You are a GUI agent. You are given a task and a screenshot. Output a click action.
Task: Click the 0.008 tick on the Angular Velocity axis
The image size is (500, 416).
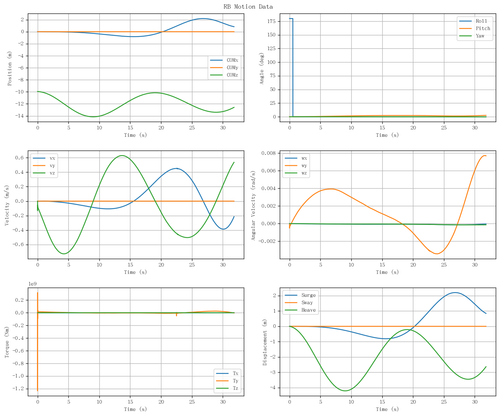coord(268,153)
